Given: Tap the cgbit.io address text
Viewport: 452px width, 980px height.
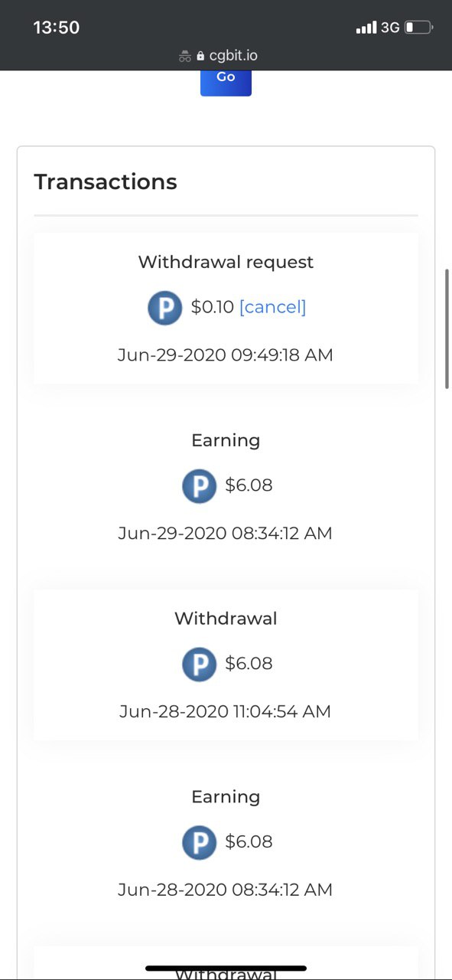Looking at the screenshot, I should coord(233,55).
